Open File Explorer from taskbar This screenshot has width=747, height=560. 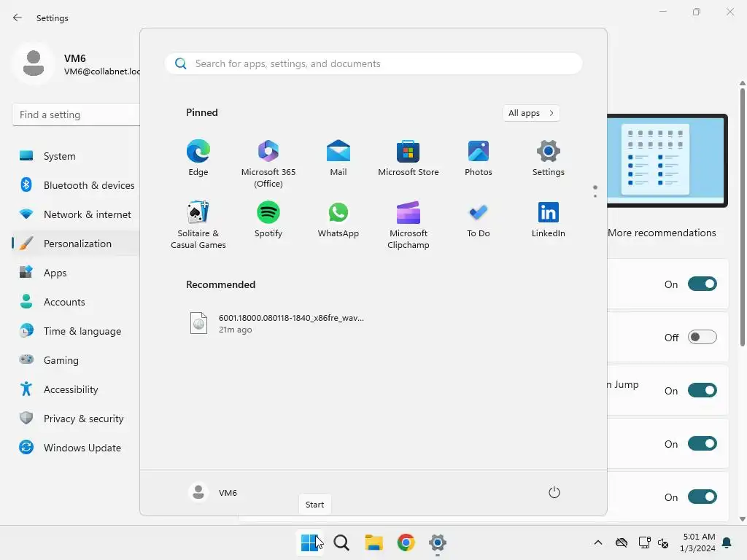374,542
